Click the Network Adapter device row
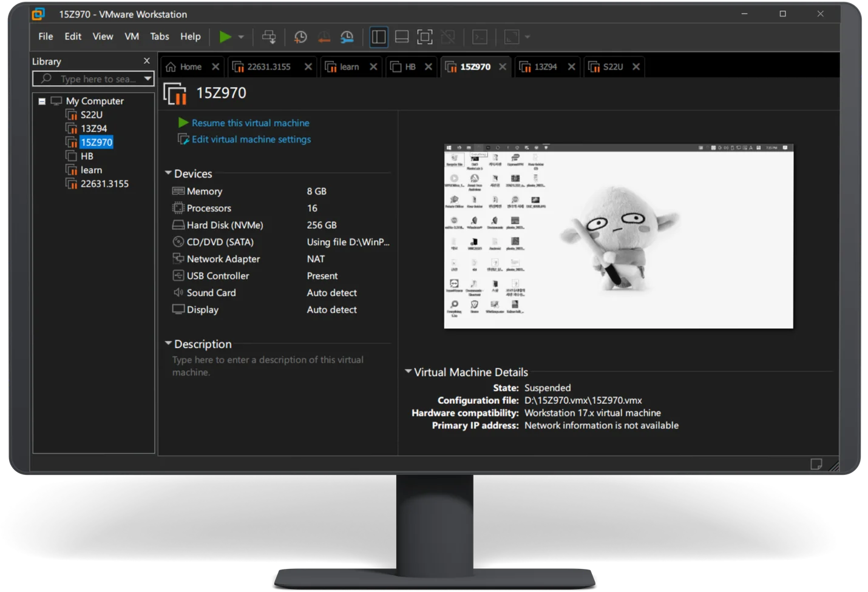Image resolution: width=868 pixels, height=592 pixels. [x=281, y=259]
